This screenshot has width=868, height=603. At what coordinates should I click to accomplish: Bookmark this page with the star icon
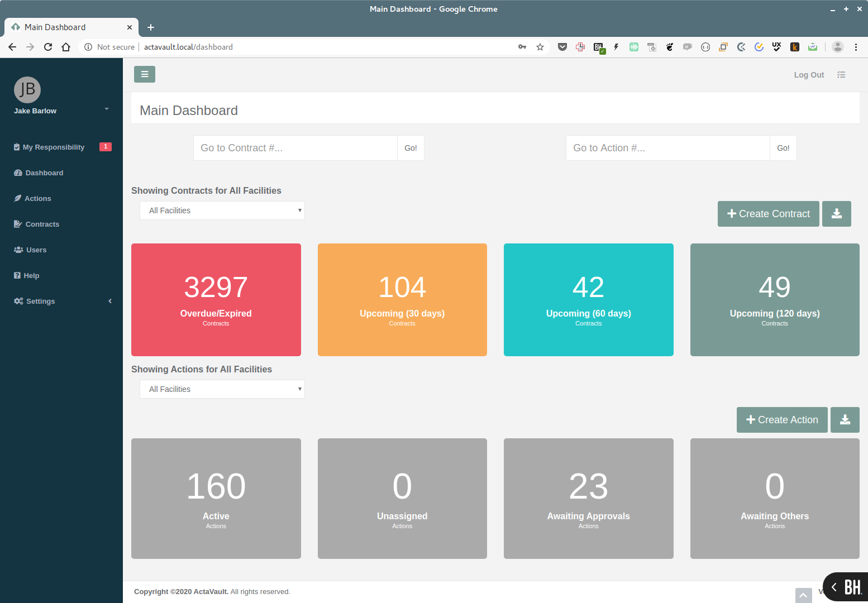click(540, 47)
